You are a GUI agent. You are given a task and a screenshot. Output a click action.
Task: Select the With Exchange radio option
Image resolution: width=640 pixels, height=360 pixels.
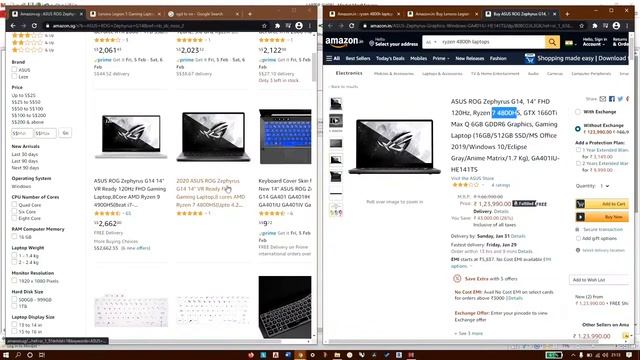pyautogui.click(x=578, y=112)
